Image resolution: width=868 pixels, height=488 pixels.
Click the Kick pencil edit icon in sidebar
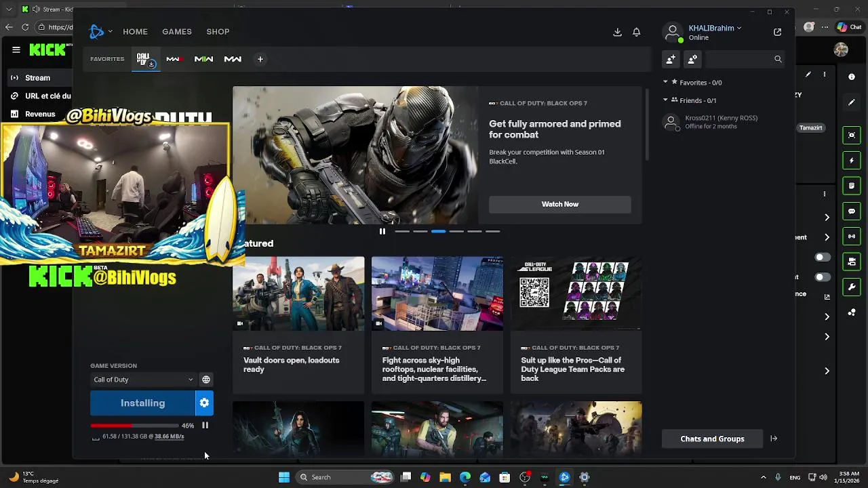point(852,102)
